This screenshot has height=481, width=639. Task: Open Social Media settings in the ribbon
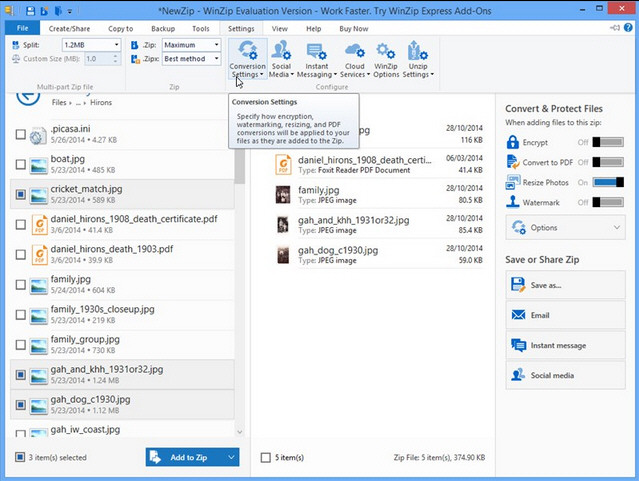(x=281, y=59)
